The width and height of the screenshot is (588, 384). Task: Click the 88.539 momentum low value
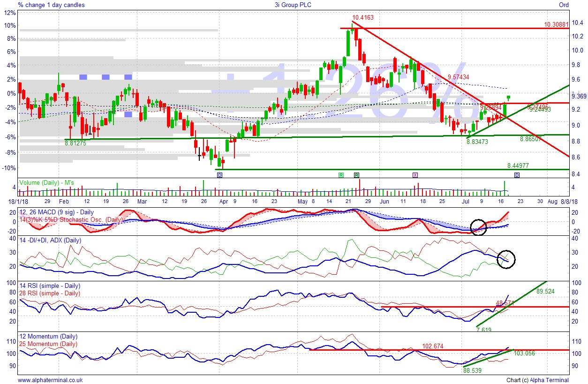472,370
